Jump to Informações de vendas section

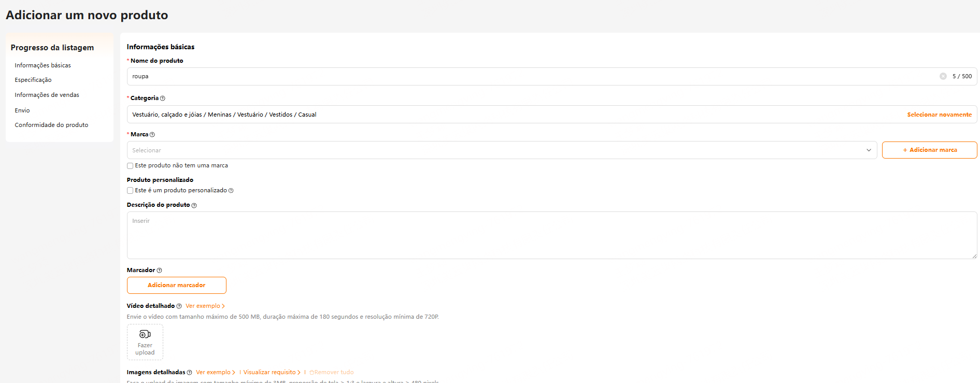47,95
